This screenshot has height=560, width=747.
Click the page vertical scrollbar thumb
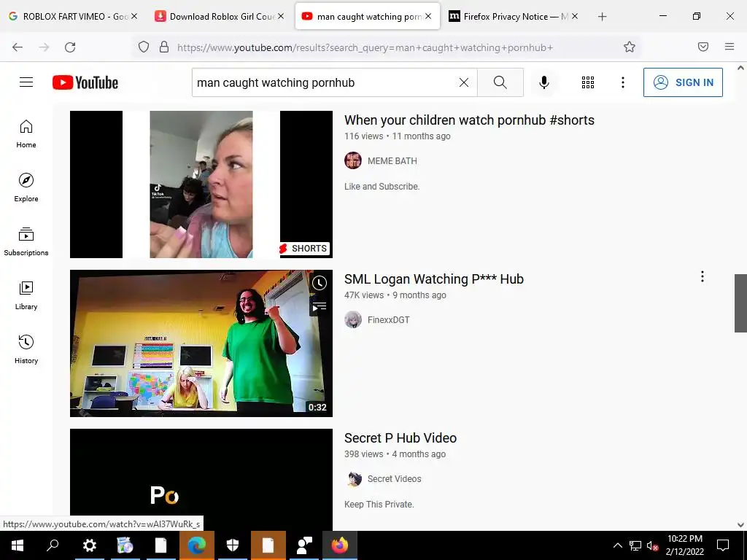740,303
